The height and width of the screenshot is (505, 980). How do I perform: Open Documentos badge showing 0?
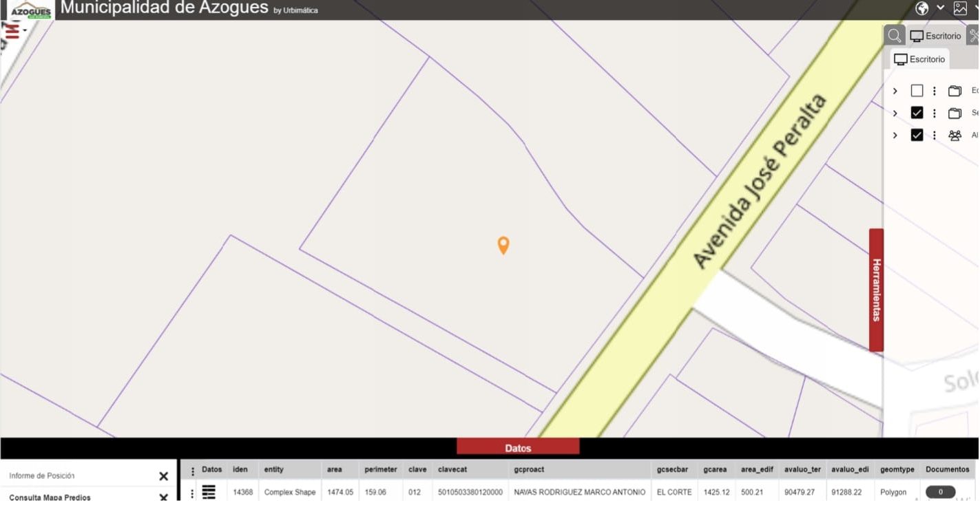(x=940, y=492)
